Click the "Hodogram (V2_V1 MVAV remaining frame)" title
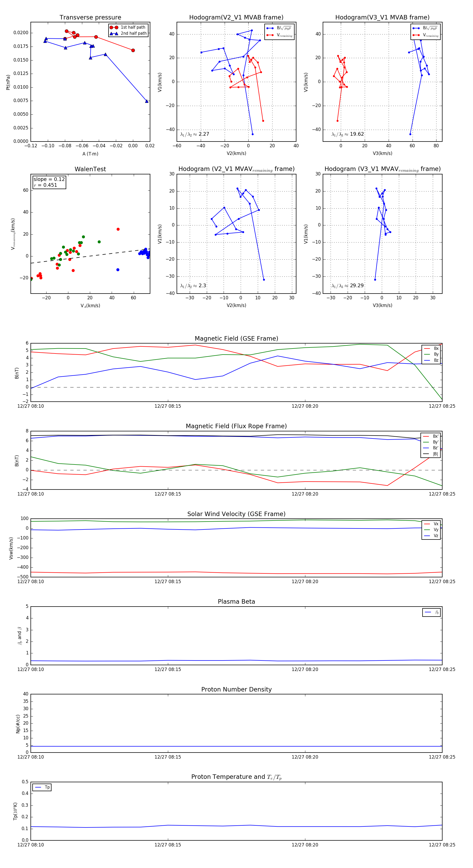Image resolution: width=473 pixels, height=868 pixels. pyautogui.click(x=236, y=169)
